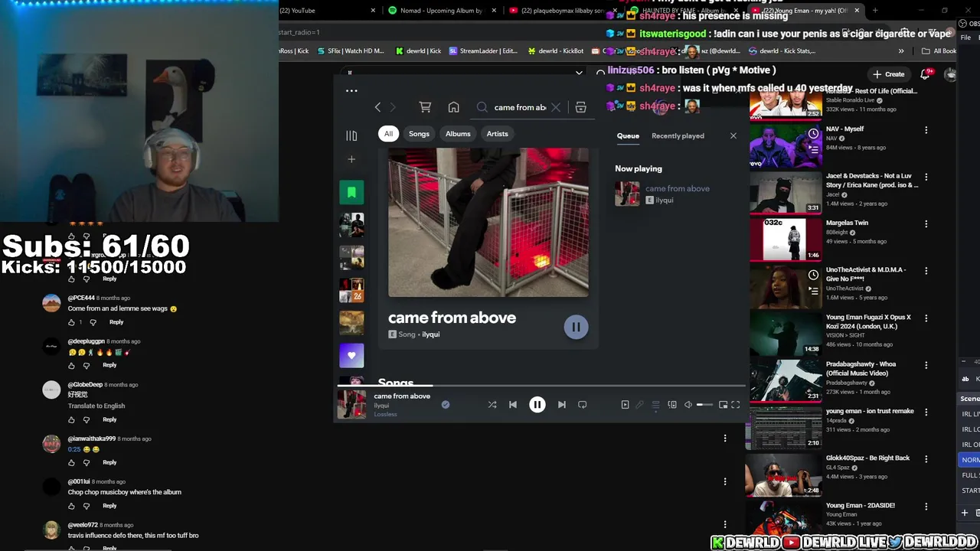This screenshot has width=980, height=551.
Task: Click Translate to English on @GlobeDeep comment
Action: pos(96,406)
